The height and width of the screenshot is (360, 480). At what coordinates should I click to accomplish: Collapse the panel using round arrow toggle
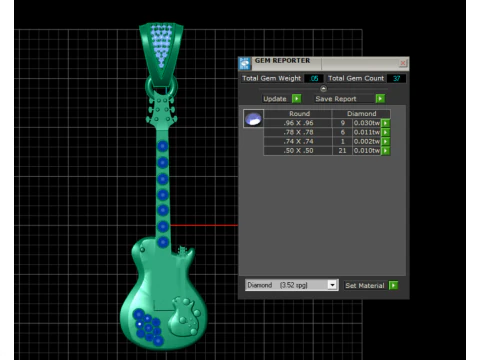pyautogui.click(x=323, y=89)
